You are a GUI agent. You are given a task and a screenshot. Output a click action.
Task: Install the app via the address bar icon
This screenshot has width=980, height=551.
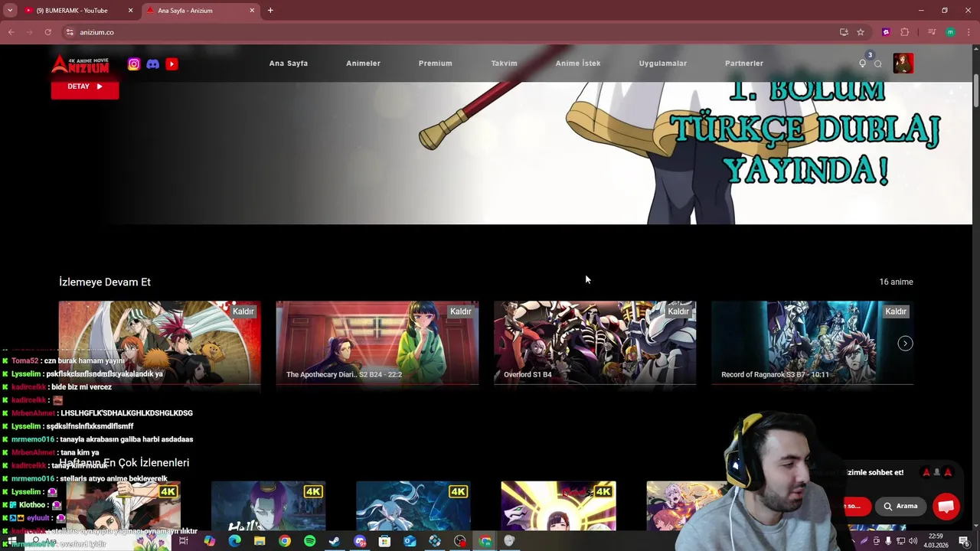pos(844,32)
